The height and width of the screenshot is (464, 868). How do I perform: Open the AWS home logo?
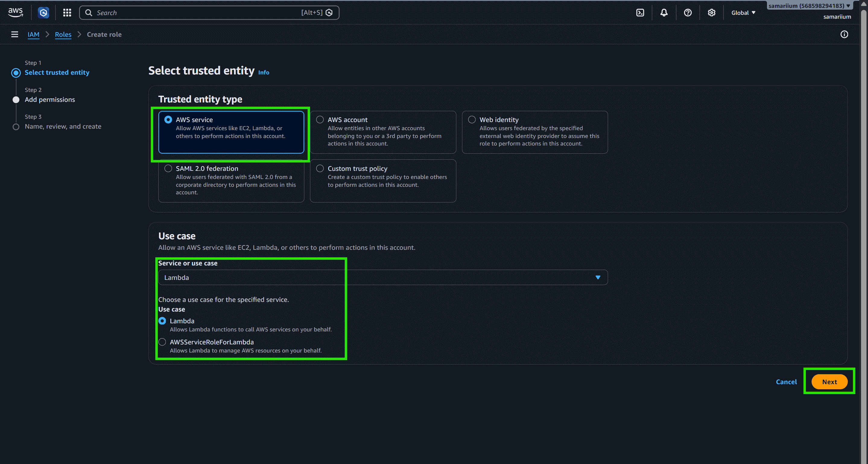[15, 12]
